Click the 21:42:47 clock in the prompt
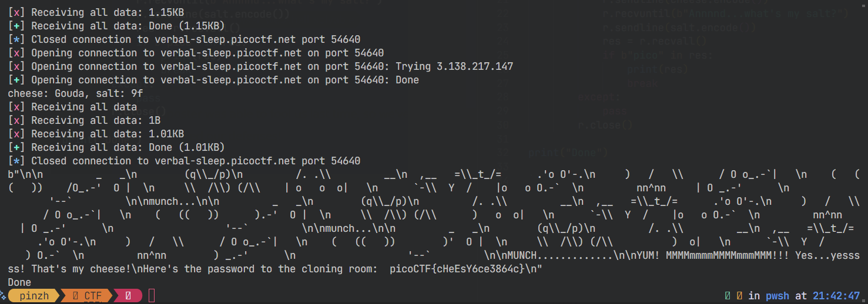 pos(836,296)
